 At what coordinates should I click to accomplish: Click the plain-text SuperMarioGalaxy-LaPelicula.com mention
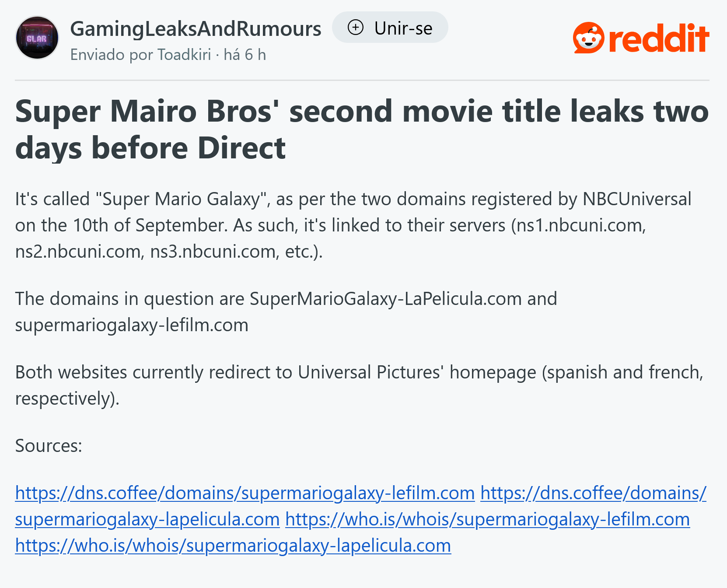click(385, 299)
